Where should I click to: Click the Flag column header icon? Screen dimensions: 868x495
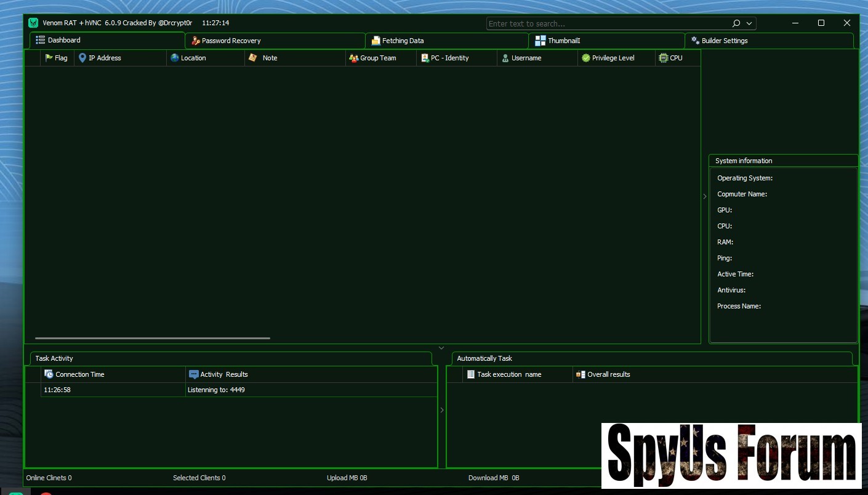pyautogui.click(x=49, y=58)
